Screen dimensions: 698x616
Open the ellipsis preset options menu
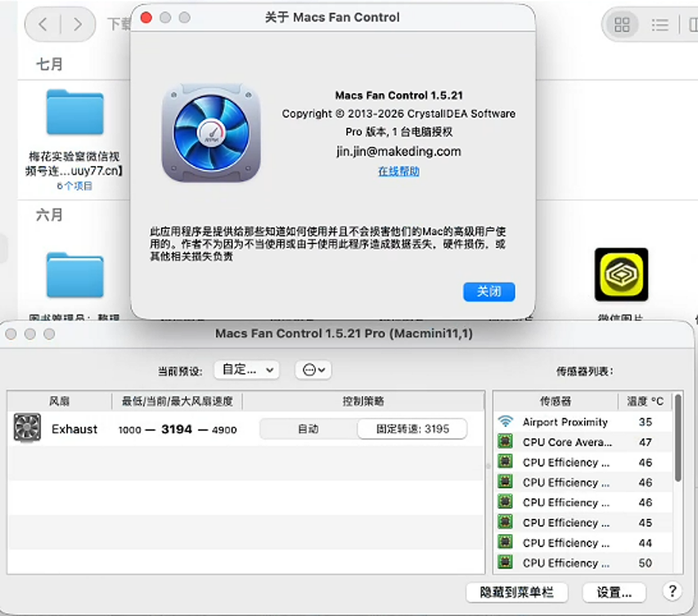(x=313, y=370)
